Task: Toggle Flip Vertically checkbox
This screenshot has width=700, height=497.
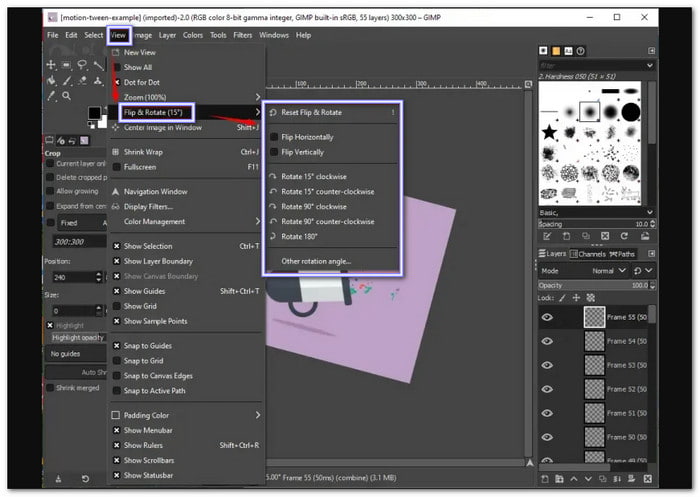Action: pos(274,152)
